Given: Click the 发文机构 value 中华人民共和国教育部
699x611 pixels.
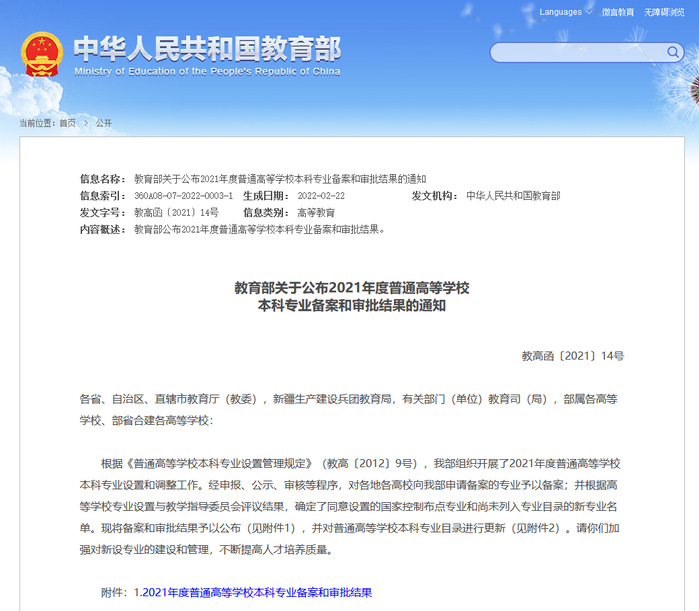Looking at the screenshot, I should 513,196.
